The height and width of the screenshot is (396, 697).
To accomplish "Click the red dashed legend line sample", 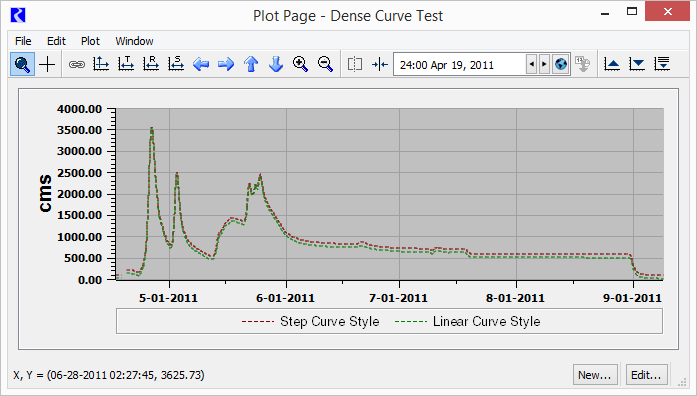I will pyautogui.click(x=258, y=321).
